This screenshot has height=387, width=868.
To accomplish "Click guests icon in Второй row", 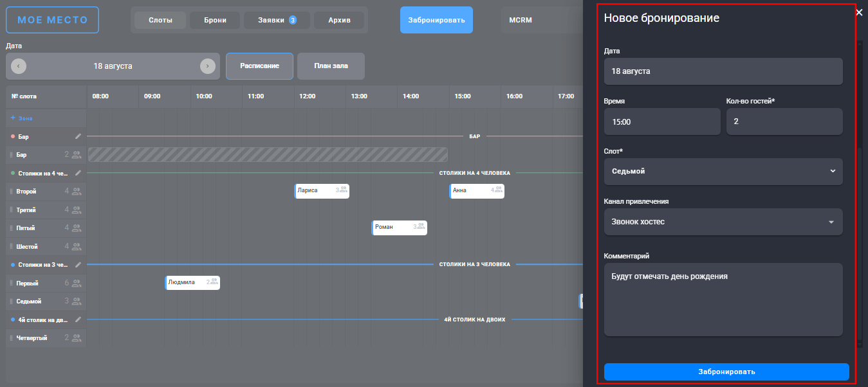I will tap(77, 191).
